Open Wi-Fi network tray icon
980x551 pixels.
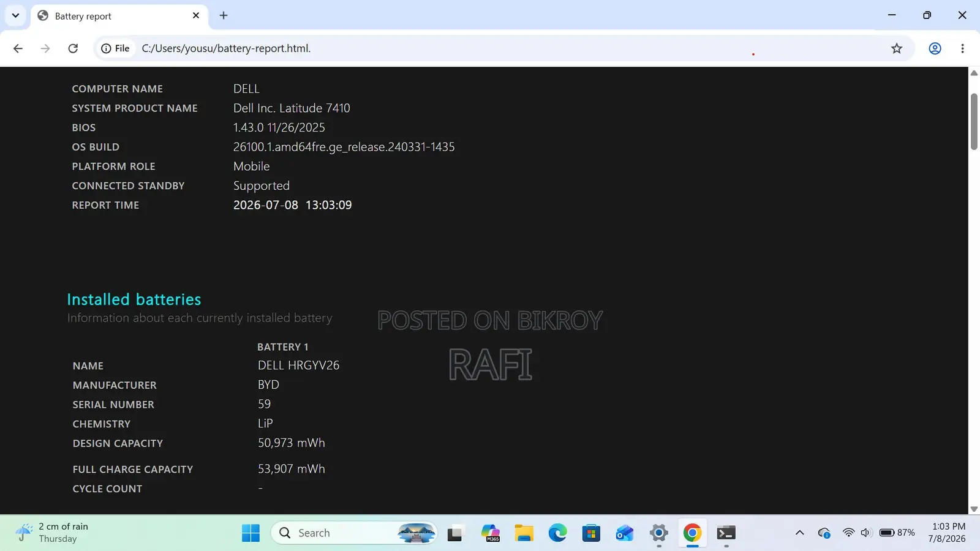click(x=848, y=533)
